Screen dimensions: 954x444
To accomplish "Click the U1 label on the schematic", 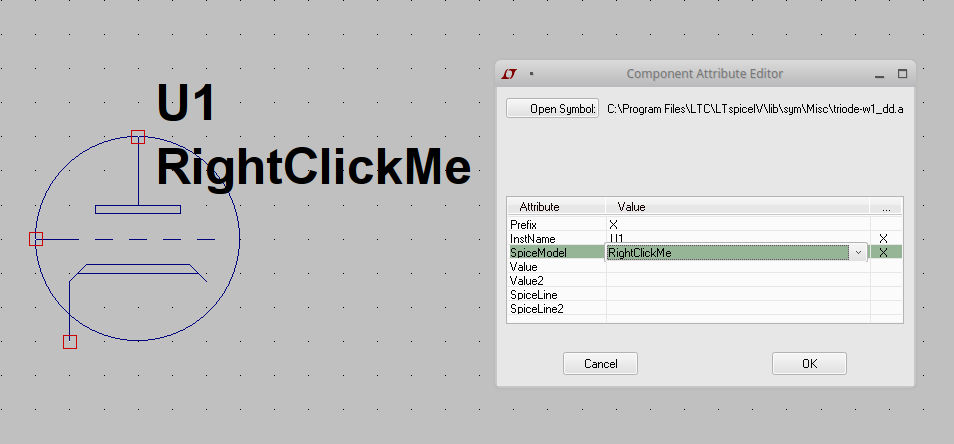I will coord(186,102).
